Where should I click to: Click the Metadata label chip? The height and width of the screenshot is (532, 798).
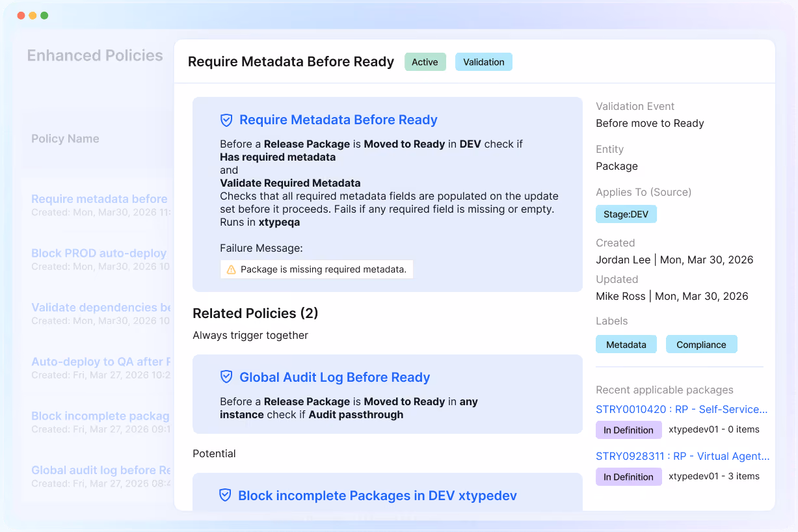pos(626,344)
